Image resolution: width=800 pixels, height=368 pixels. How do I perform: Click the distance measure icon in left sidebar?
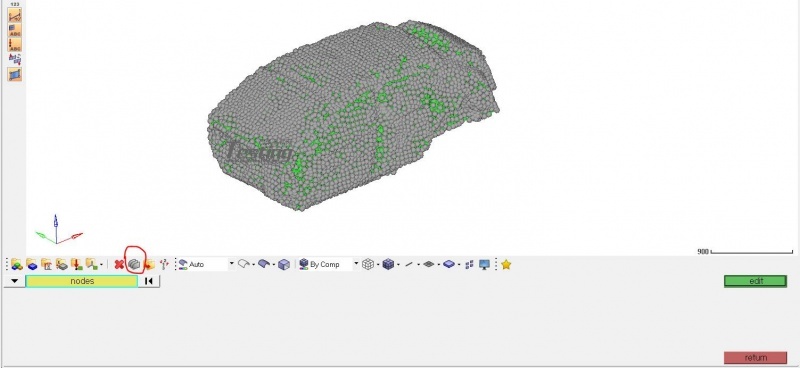[15, 15]
